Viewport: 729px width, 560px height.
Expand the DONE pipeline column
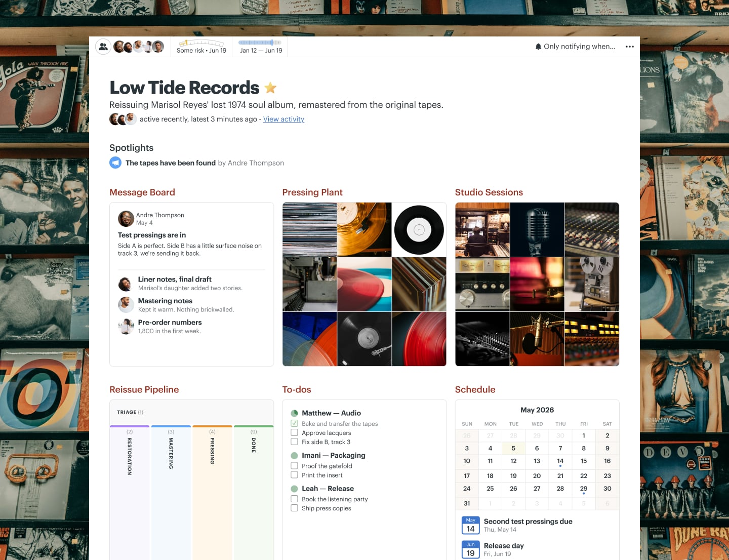pos(254,493)
